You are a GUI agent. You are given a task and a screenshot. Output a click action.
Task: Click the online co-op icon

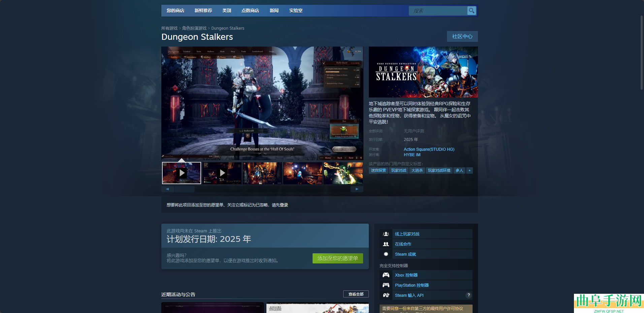coord(386,244)
